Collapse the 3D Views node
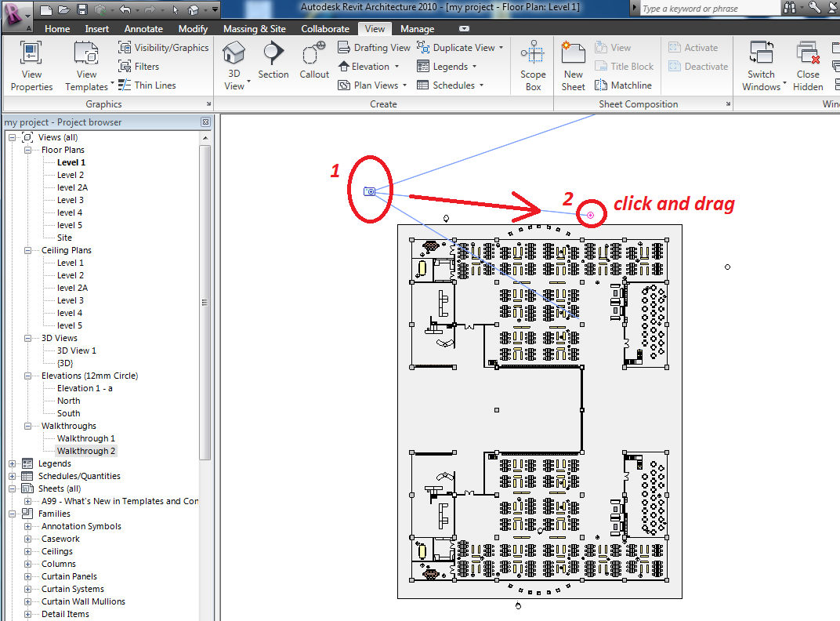Image resolution: width=840 pixels, height=621 pixels. click(x=28, y=339)
